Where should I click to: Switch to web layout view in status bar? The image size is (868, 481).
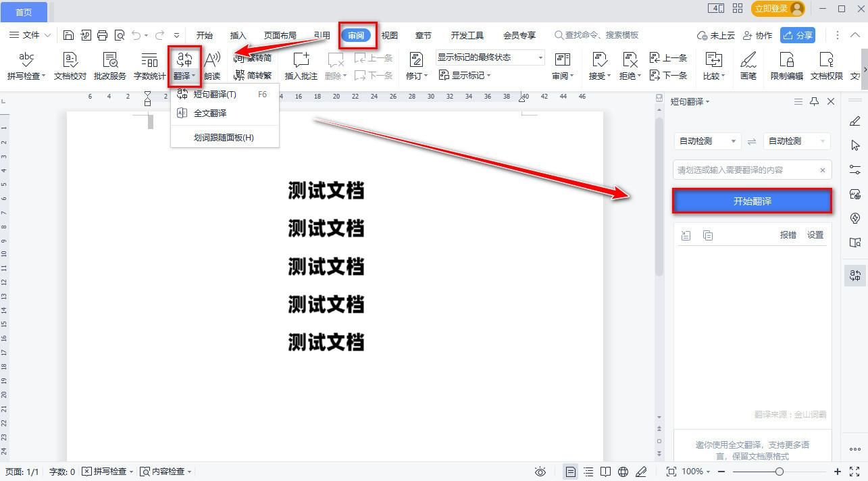click(x=623, y=471)
